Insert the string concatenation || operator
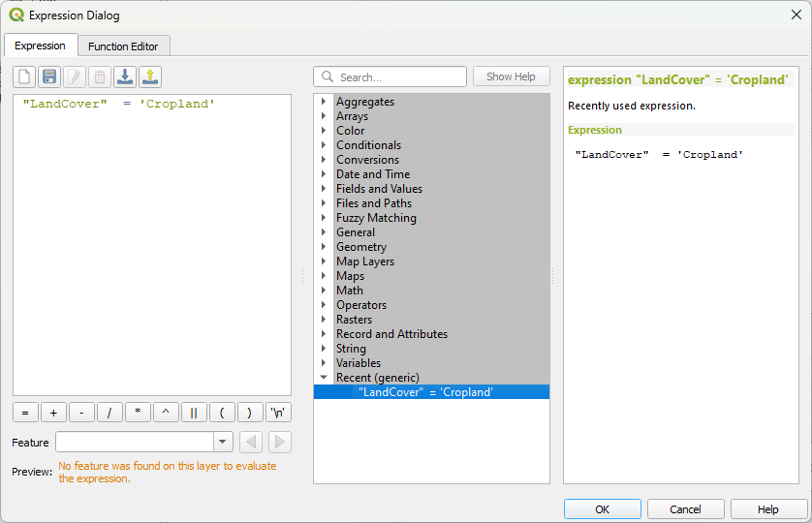812x523 pixels. (194, 413)
